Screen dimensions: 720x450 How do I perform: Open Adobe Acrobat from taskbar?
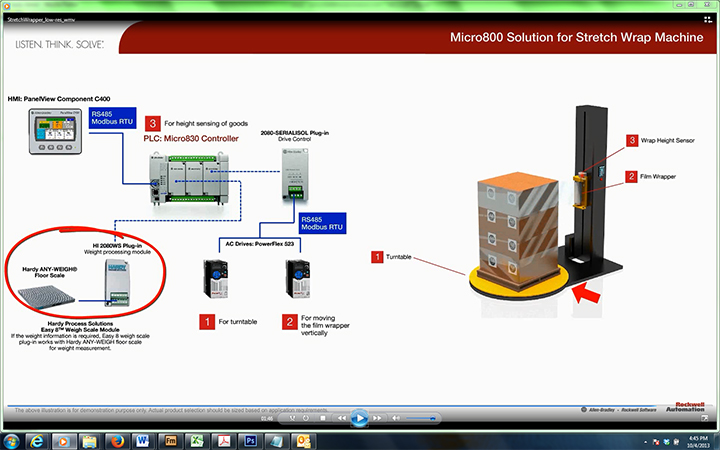pyautogui.click(x=223, y=440)
